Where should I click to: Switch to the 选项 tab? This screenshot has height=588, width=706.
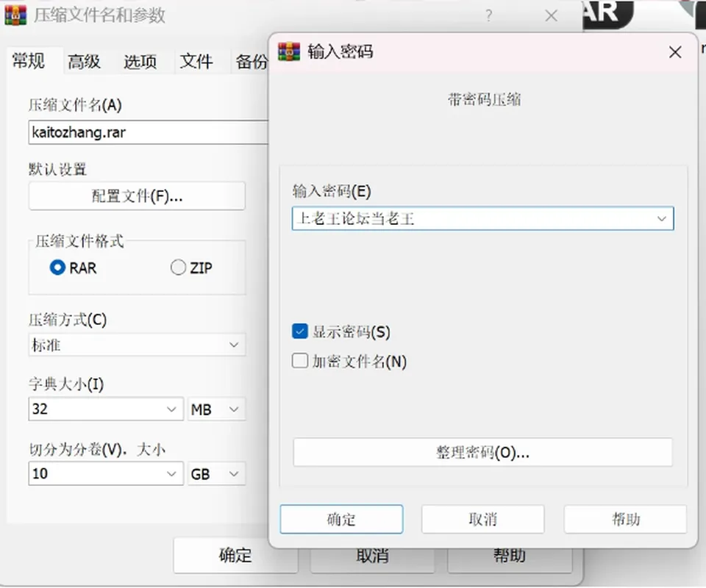140,62
